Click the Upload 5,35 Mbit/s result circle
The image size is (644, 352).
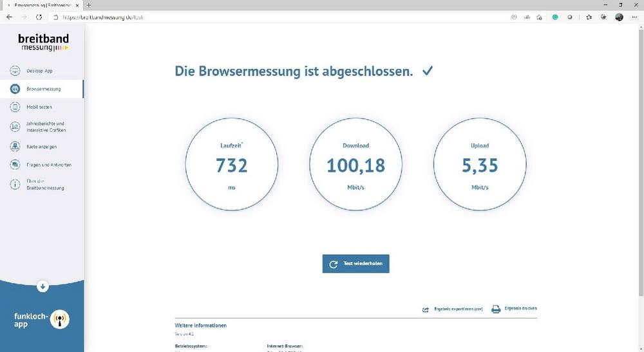point(480,164)
